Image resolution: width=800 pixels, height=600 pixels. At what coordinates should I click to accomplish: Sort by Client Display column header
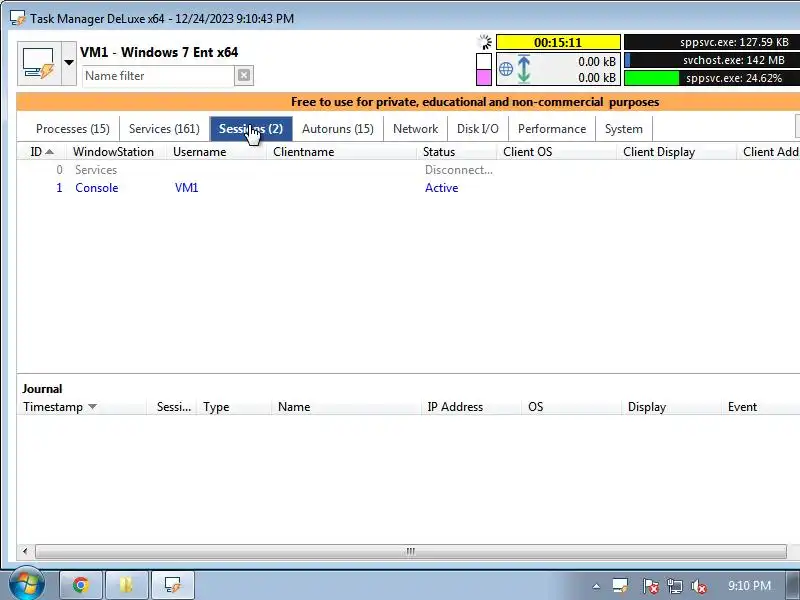click(x=677, y=152)
